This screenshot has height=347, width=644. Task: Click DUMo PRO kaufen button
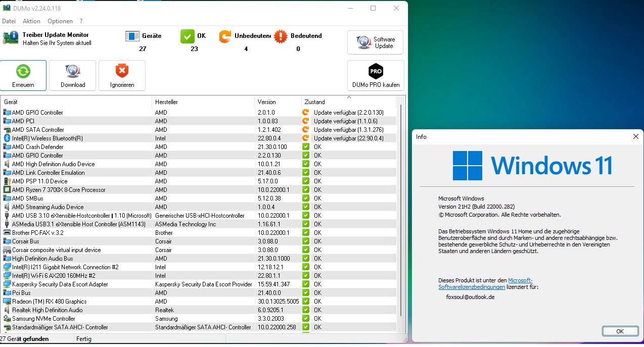pos(376,76)
